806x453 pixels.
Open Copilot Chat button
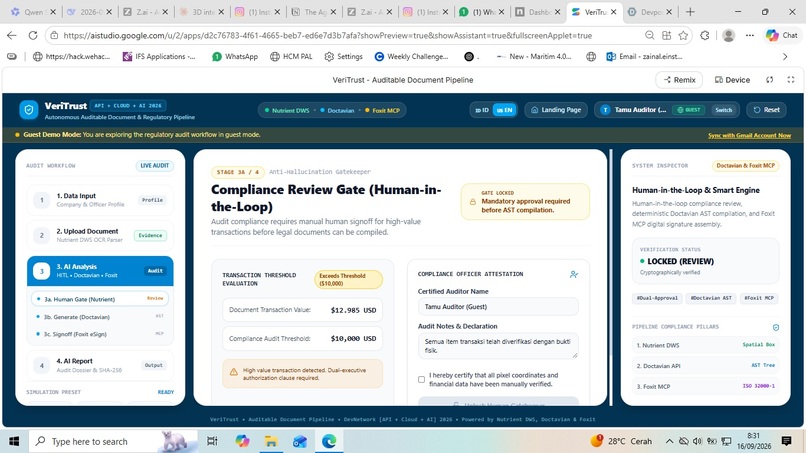(782, 35)
